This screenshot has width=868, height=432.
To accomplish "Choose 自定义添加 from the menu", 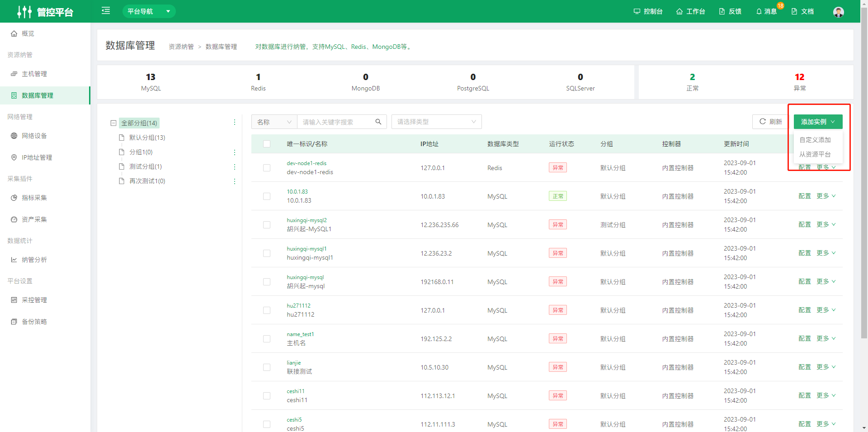I will pos(815,140).
